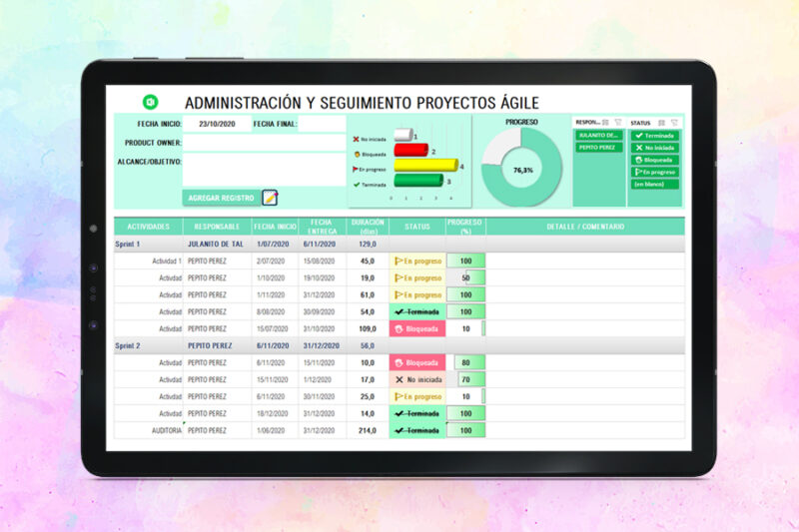Click the Progreso (%) column header
Screen dimensions: 799x532
tap(465, 227)
